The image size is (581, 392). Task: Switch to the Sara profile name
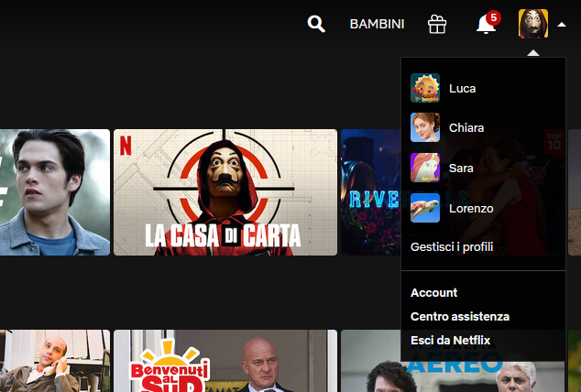[461, 169]
